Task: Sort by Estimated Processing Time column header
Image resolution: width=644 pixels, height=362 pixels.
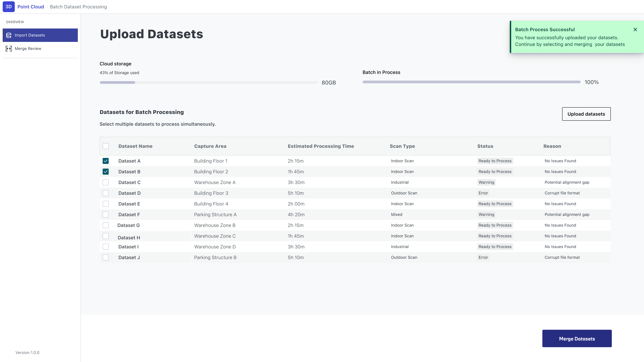Action: tap(320, 146)
